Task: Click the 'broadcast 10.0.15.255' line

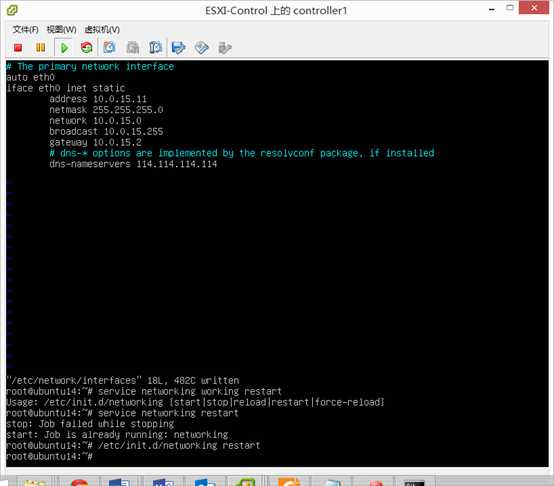Action: point(106,131)
